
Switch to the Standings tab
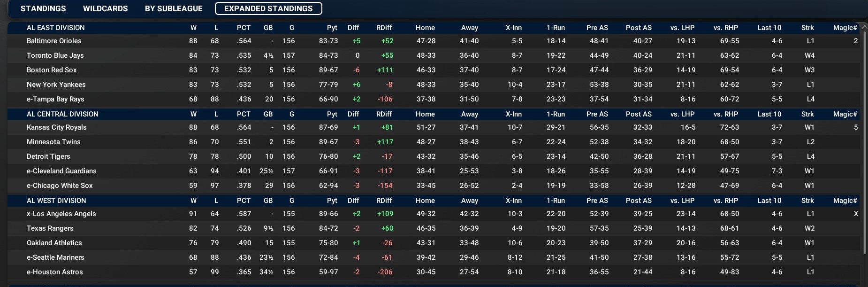point(43,8)
